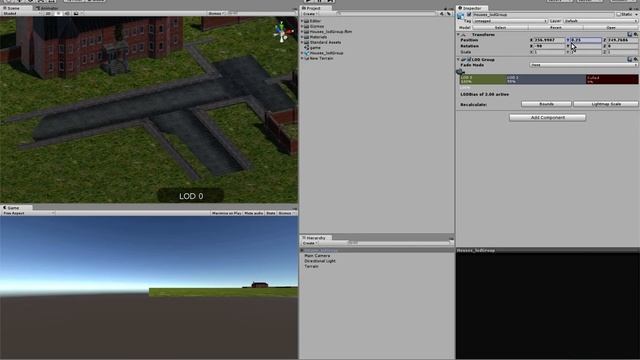The image size is (640, 360).
Task: Select Terrain in the Hierarchy
Action: tap(311, 267)
